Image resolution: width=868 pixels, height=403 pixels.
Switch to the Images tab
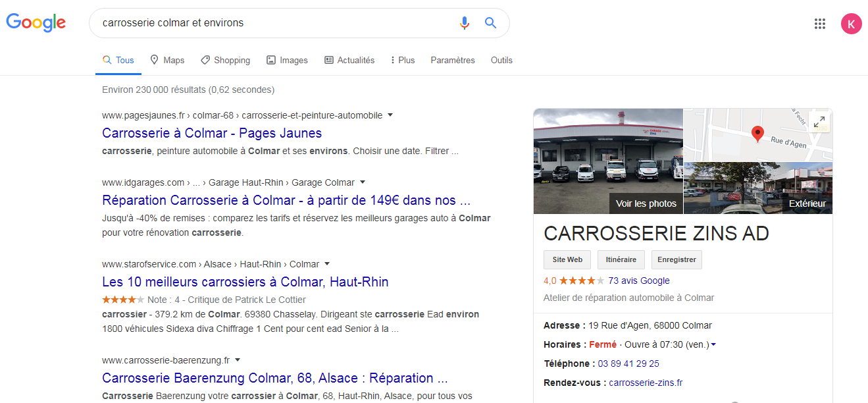(287, 60)
